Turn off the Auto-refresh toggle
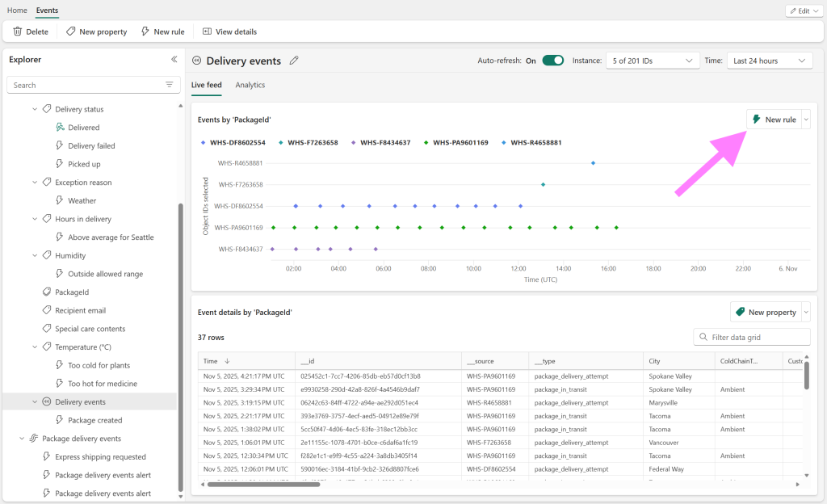 click(x=552, y=60)
